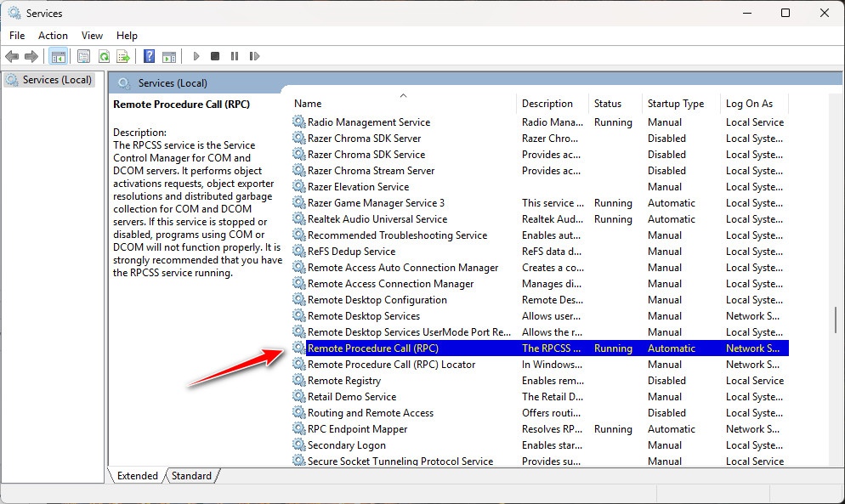Click gear icon of Retail Demo Service

coord(299,397)
